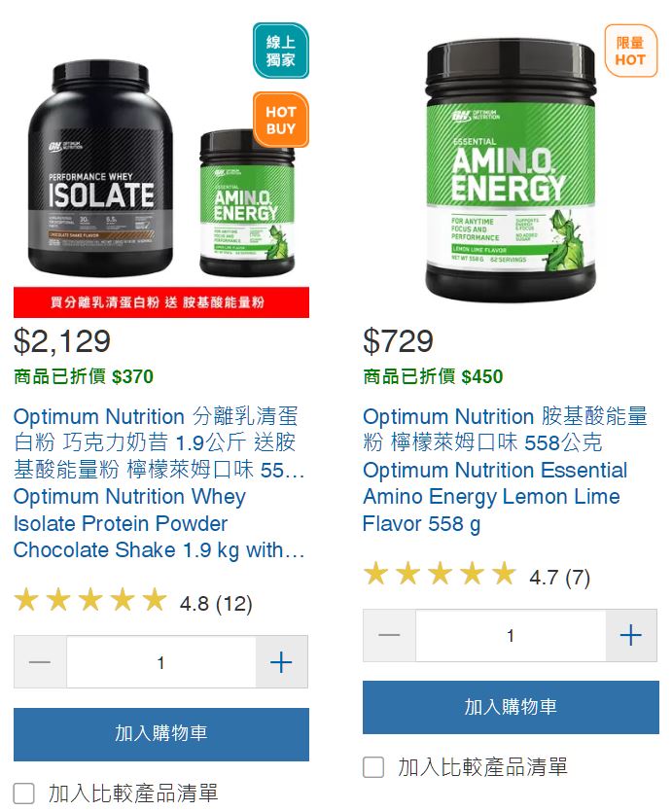The image size is (672, 811).
Task: Click the teal 線上獨家 badge
Action: 281,51
